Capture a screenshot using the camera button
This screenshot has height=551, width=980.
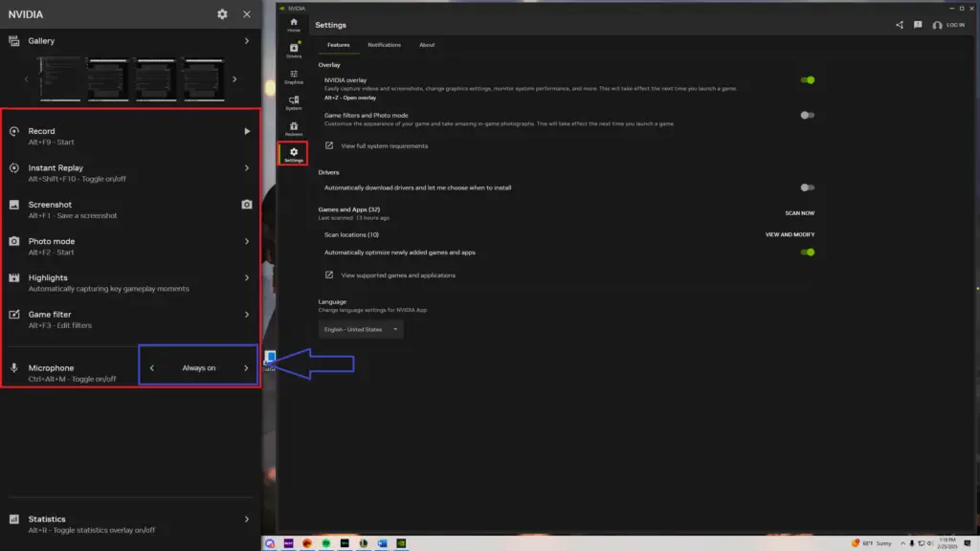tap(247, 205)
